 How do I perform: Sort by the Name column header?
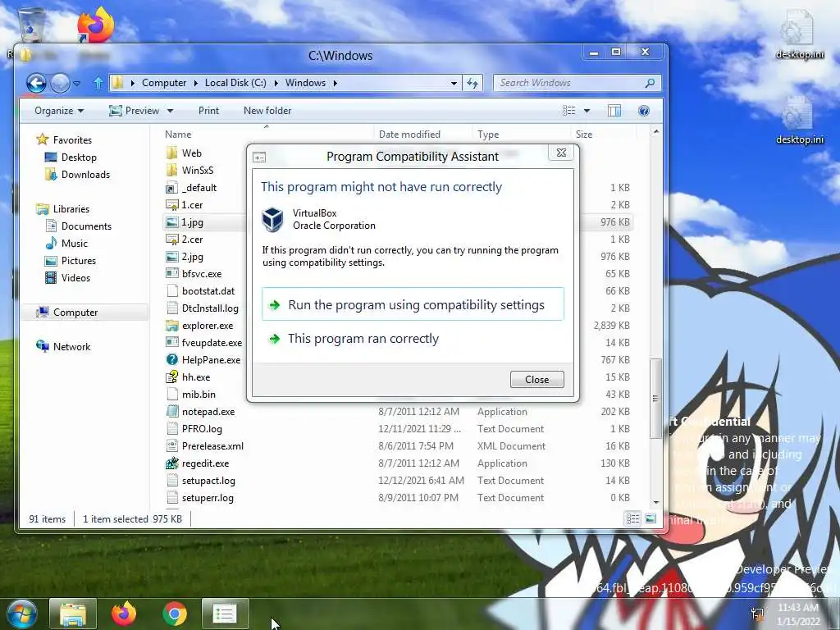[178, 135]
